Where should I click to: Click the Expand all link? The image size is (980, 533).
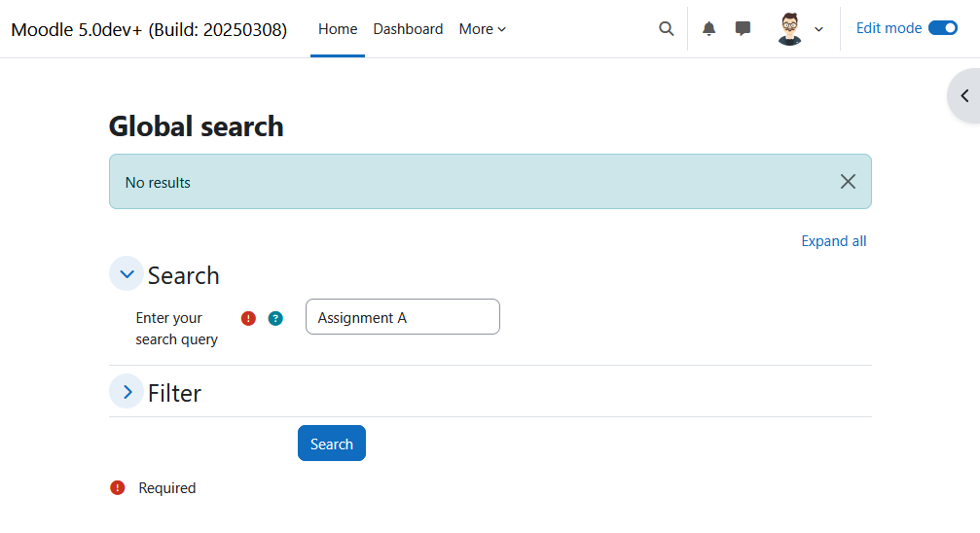(x=834, y=241)
